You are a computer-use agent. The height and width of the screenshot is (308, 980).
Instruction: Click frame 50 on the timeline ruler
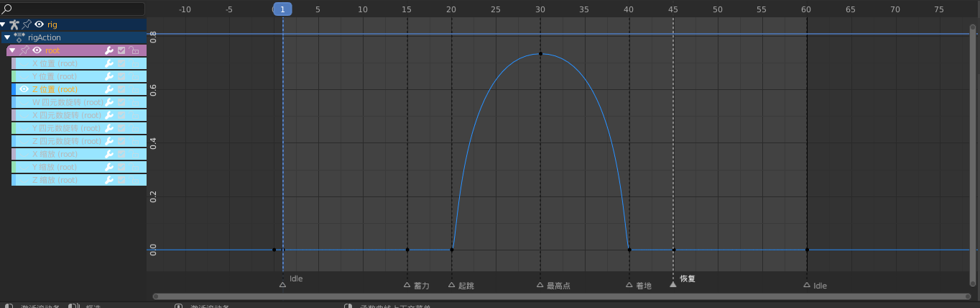pos(718,9)
